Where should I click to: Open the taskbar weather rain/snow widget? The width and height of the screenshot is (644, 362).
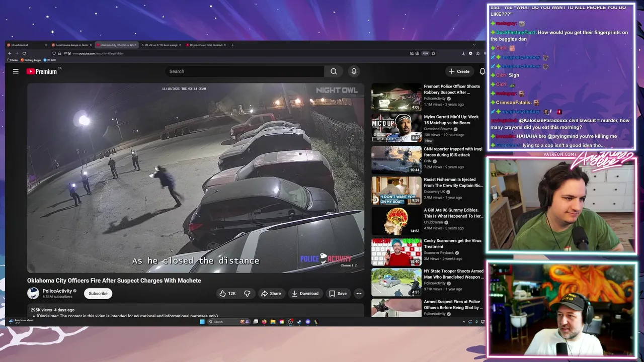click(x=21, y=321)
